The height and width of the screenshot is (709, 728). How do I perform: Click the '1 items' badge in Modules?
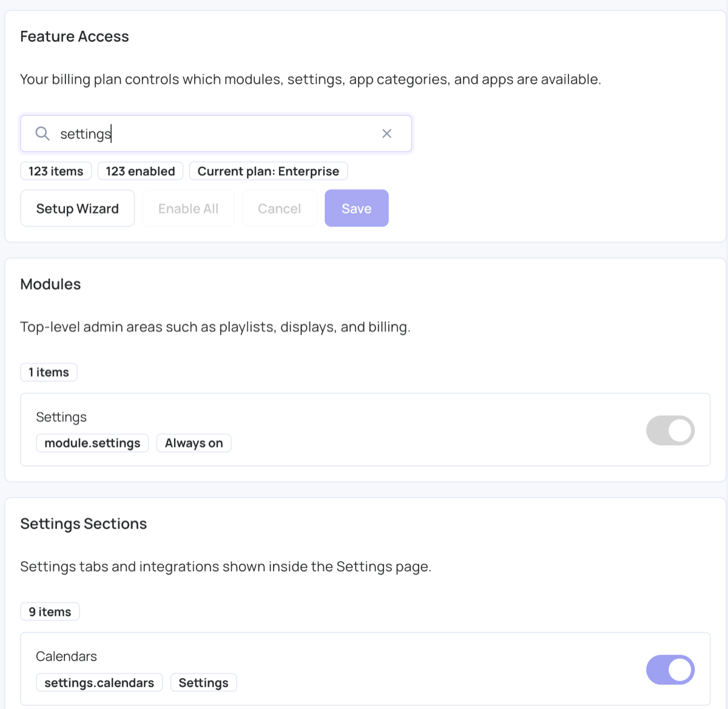(49, 372)
